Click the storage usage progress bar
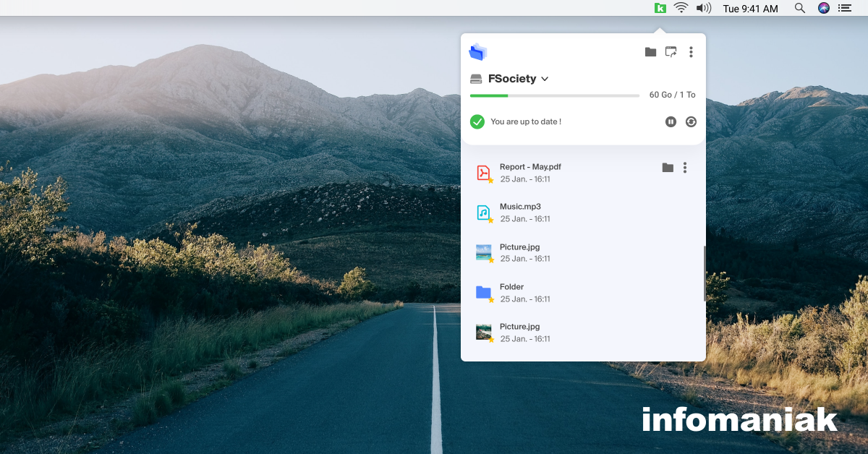 [x=555, y=95]
